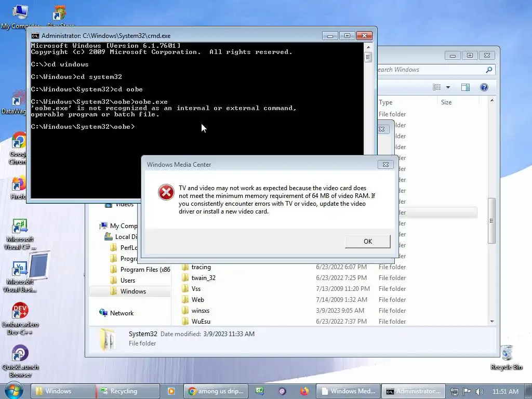
Task: Open the Play Store desktop shortcut
Action: [x=60, y=16]
